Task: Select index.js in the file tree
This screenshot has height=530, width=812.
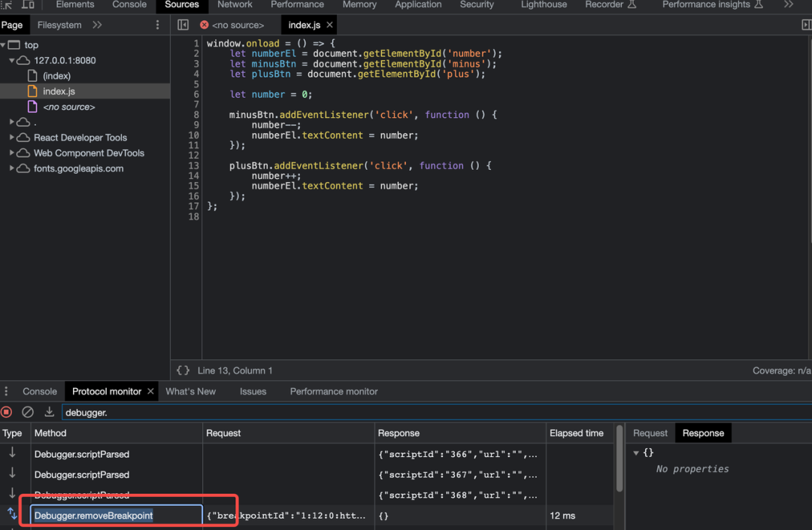Action: click(59, 91)
